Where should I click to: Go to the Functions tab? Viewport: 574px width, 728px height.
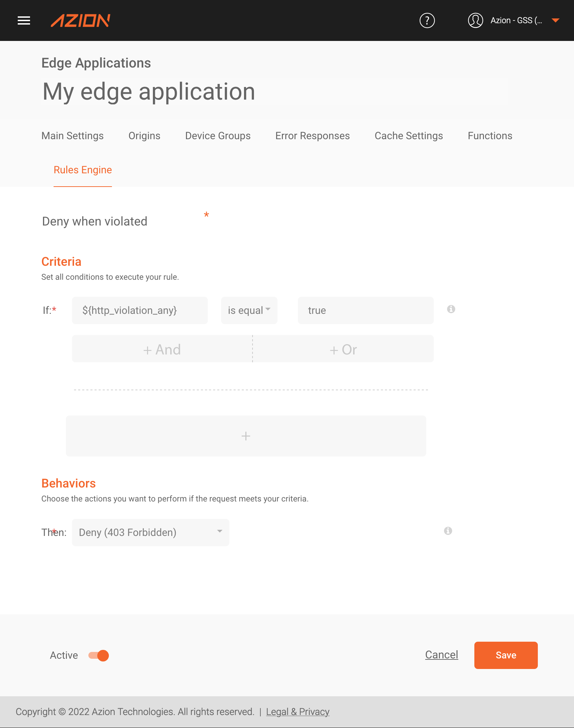490,136
